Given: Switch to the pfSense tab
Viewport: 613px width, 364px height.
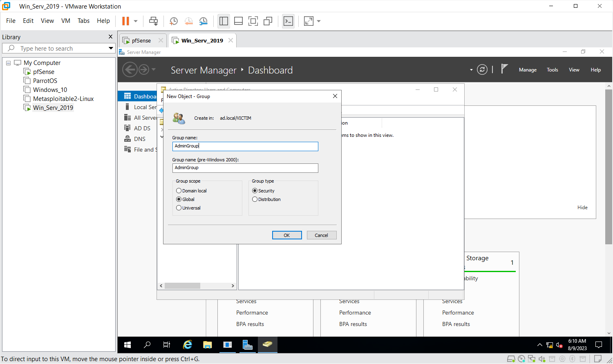Looking at the screenshot, I should coord(141,40).
